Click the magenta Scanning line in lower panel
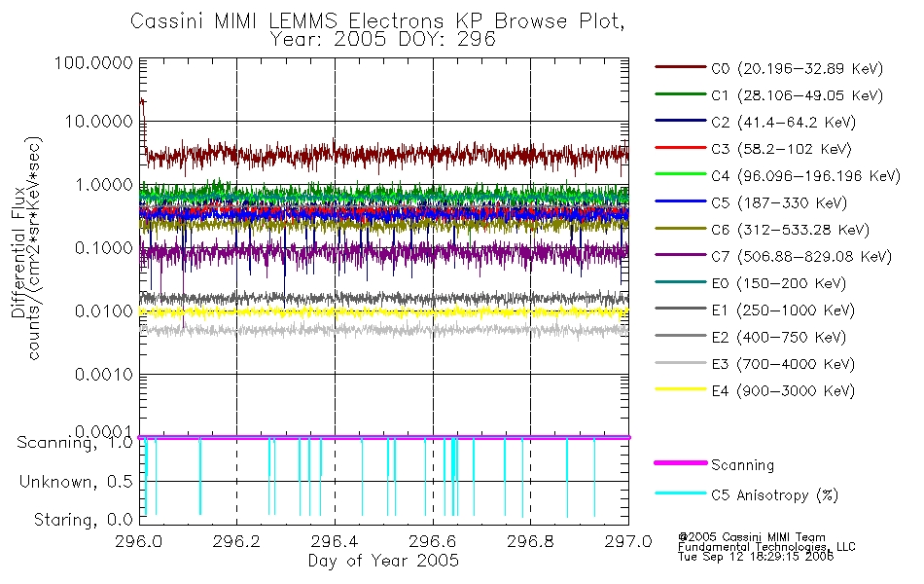The image size is (924, 584). point(383,438)
